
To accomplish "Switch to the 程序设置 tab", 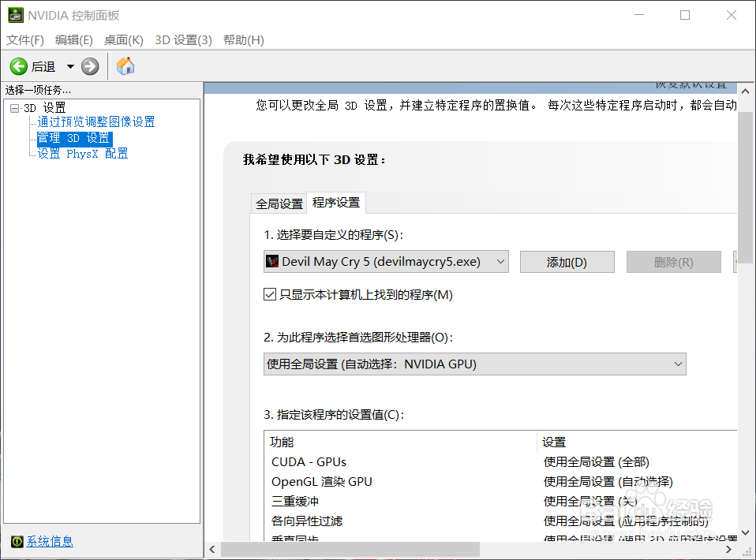I will (x=336, y=203).
